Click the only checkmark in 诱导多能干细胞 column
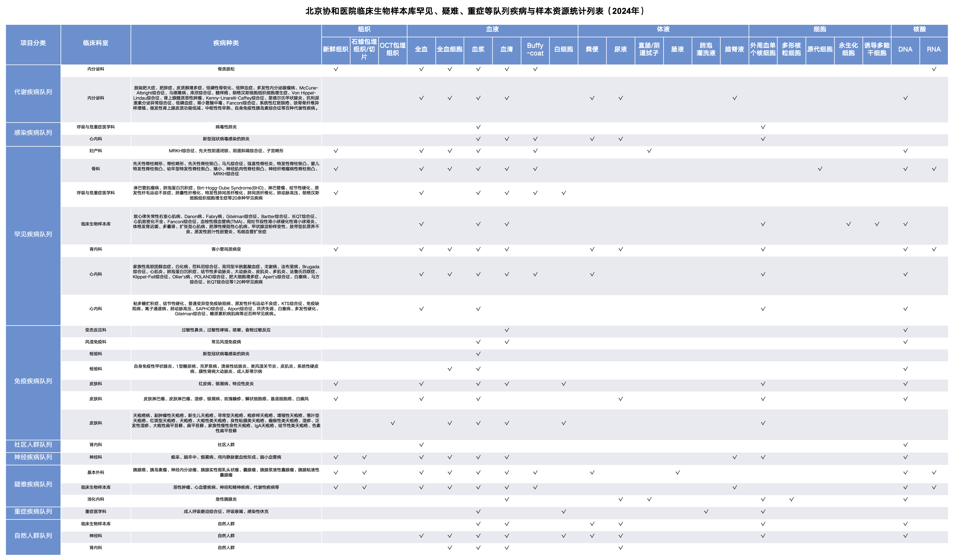The width and height of the screenshot is (957, 560). point(877,224)
